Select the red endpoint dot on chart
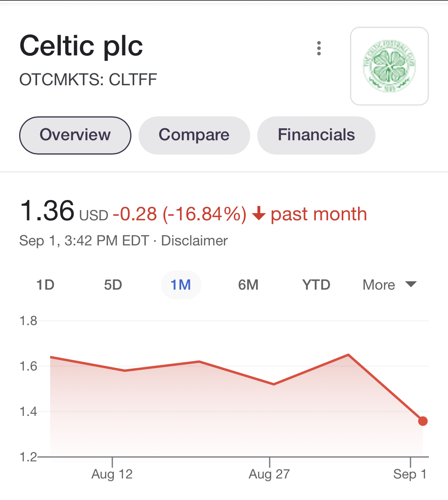 pos(423,421)
